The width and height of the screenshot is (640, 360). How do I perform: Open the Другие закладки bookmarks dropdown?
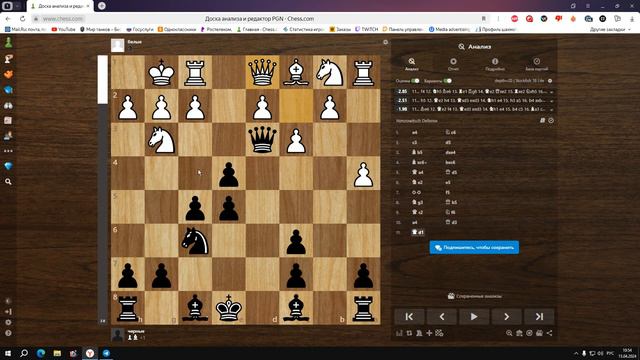pos(610,29)
